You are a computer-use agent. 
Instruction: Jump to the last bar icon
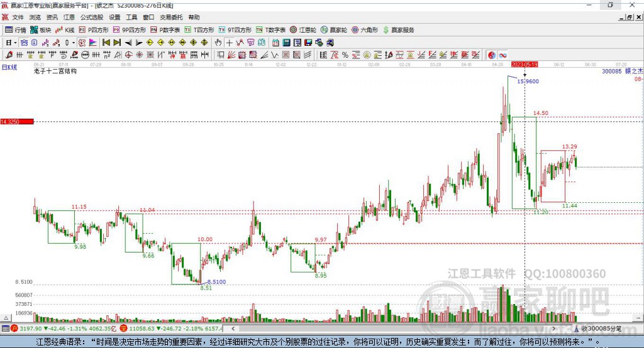click(117, 43)
